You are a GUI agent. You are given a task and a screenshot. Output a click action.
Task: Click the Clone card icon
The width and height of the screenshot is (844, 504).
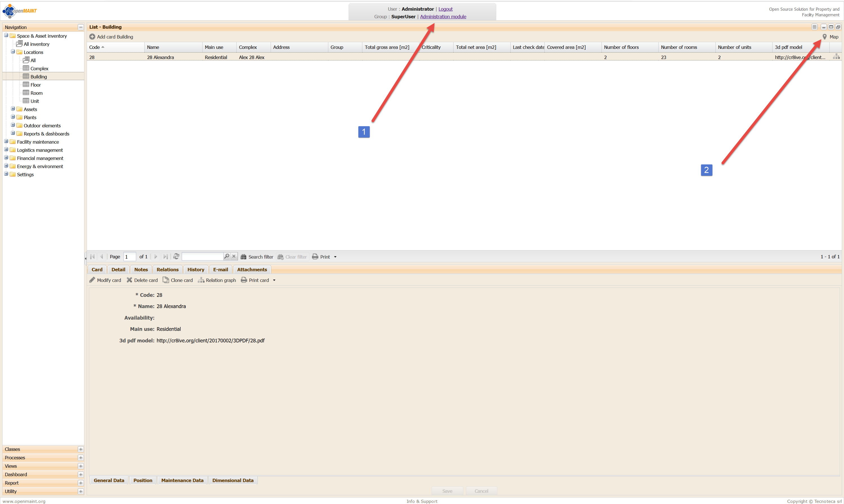click(x=165, y=280)
